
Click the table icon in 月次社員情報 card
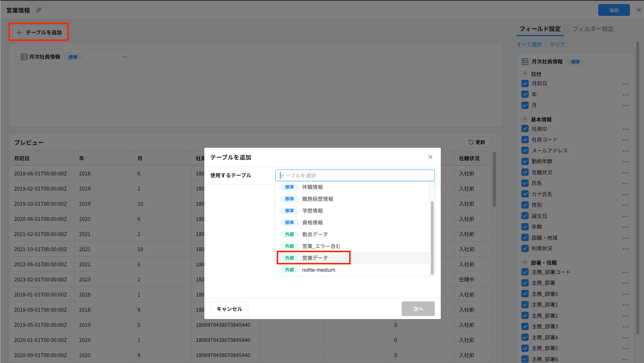click(x=24, y=57)
